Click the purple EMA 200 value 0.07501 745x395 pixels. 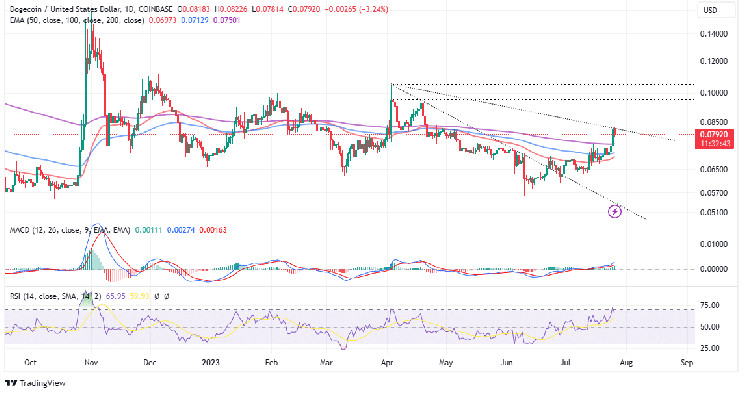pyautogui.click(x=227, y=20)
